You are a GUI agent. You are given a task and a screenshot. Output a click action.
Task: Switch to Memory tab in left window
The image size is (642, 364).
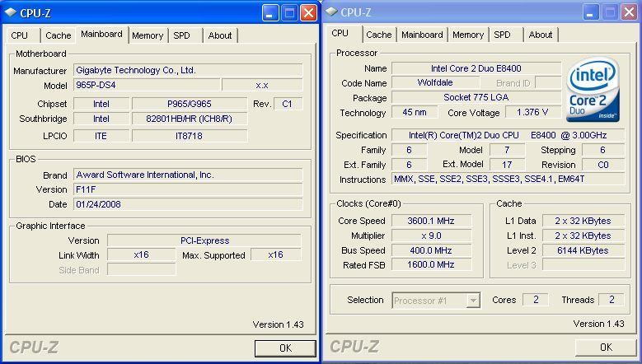148,35
